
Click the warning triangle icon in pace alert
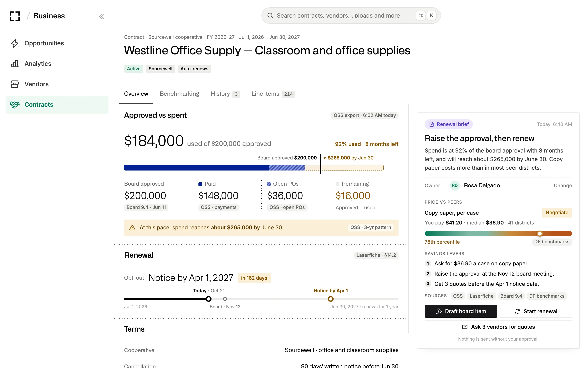[132, 228]
